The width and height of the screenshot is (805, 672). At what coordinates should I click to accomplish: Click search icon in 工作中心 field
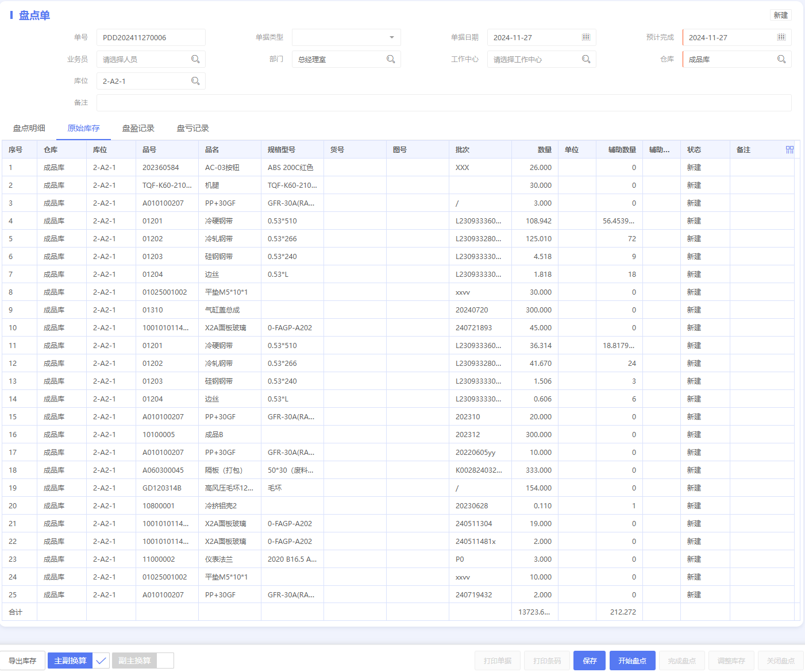point(586,59)
